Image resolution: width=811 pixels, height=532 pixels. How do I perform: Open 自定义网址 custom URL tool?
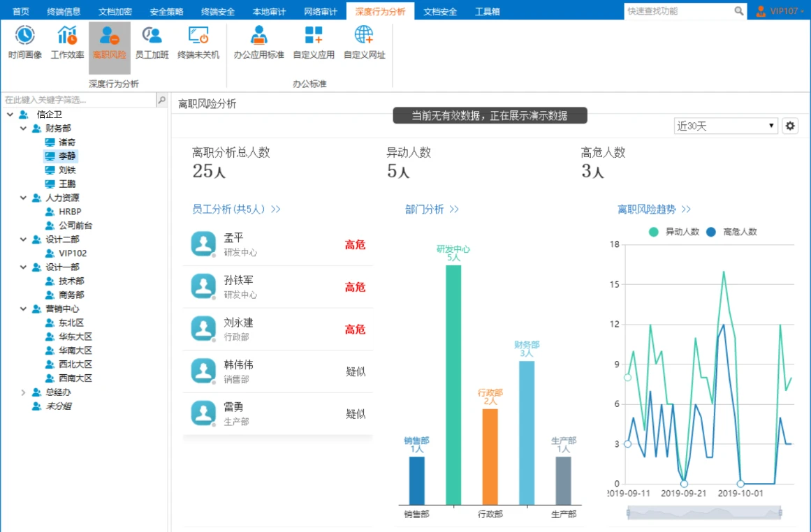click(364, 43)
